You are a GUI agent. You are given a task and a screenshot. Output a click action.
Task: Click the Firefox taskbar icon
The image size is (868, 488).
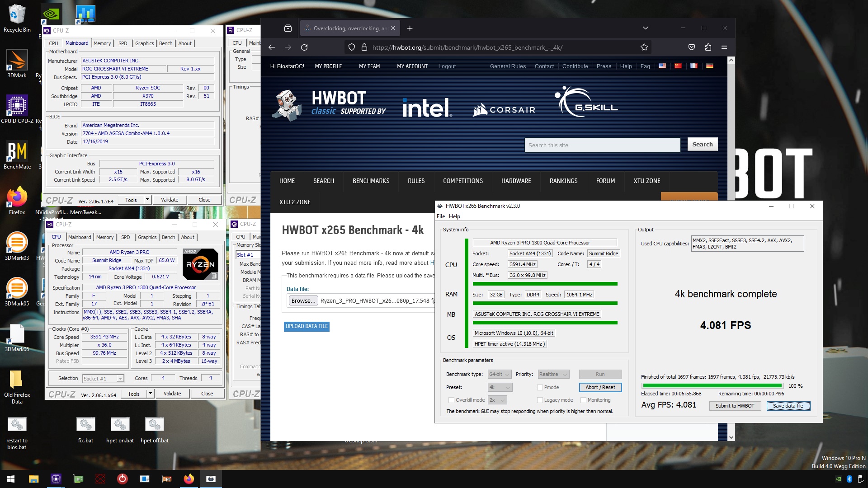pyautogui.click(x=189, y=479)
